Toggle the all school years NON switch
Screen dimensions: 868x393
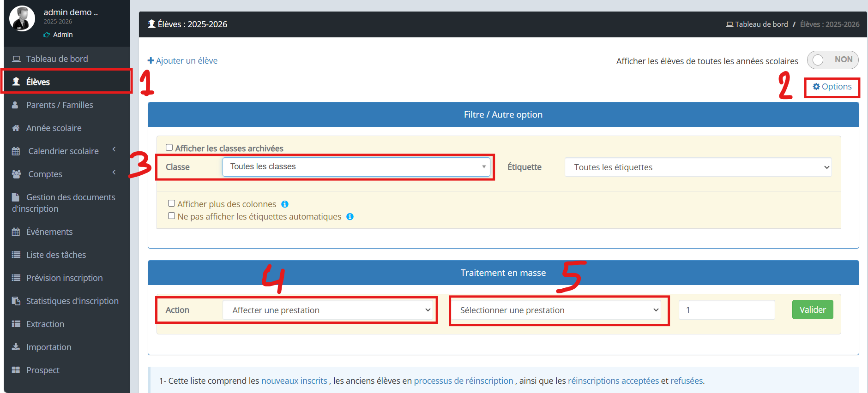tap(832, 60)
